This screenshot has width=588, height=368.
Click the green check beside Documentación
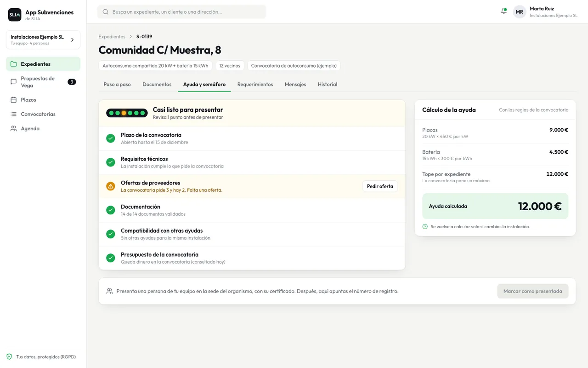pyautogui.click(x=111, y=210)
